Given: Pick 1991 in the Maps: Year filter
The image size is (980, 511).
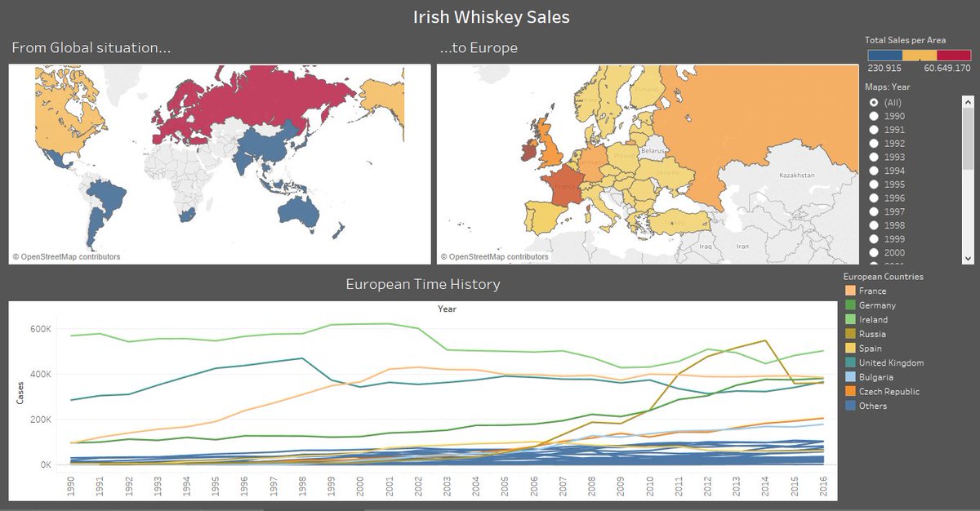Looking at the screenshot, I should [x=874, y=130].
